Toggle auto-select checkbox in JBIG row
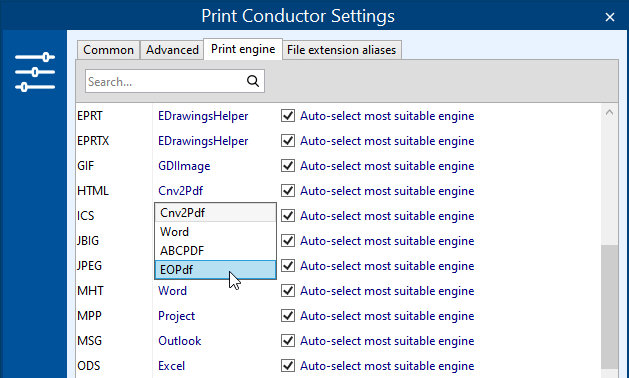629x378 pixels. pos(288,241)
